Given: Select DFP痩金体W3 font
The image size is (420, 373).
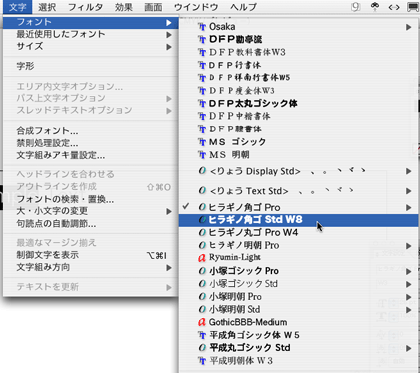Looking at the screenshot, I should 299,91.
